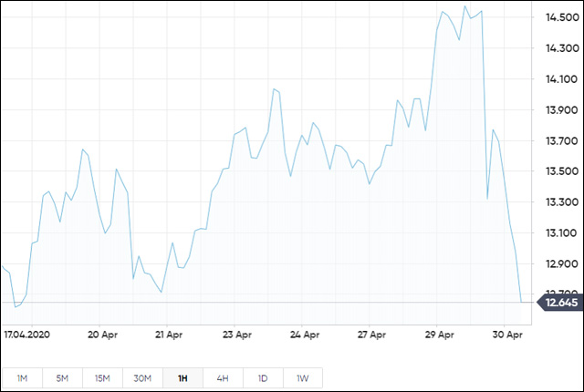Switch chart to 5M interval
This screenshot has height=392, width=584.
62,377
